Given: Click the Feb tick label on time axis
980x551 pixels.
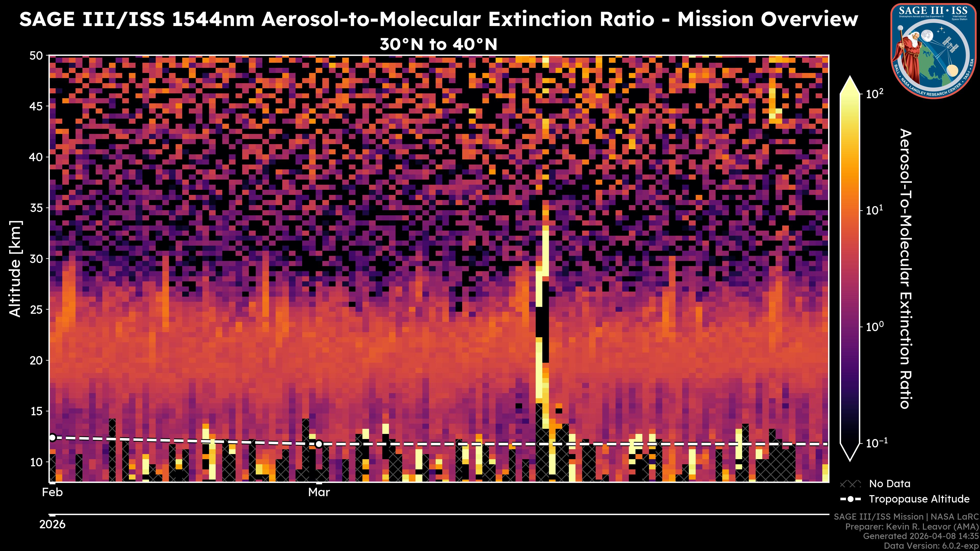Looking at the screenshot, I should 53,492.
